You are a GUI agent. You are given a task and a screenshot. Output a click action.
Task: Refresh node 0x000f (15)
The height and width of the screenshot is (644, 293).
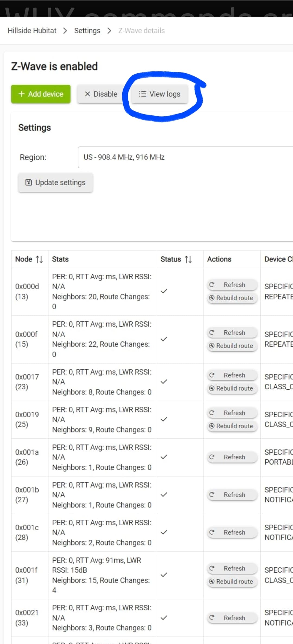click(232, 333)
